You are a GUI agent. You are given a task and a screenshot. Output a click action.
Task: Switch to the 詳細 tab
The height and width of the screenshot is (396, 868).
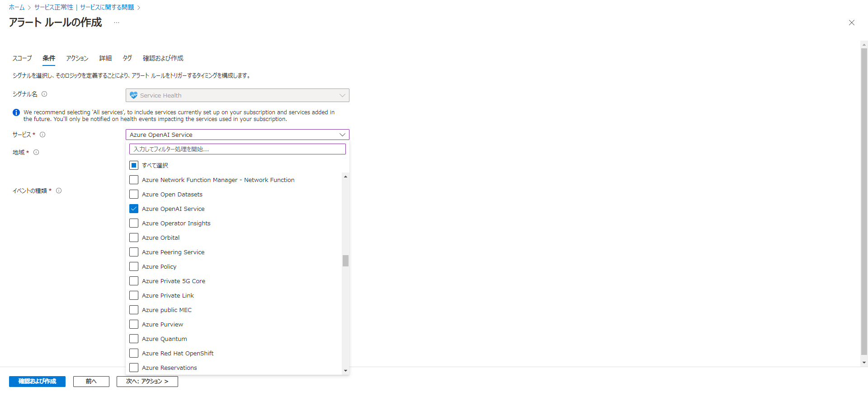click(105, 58)
